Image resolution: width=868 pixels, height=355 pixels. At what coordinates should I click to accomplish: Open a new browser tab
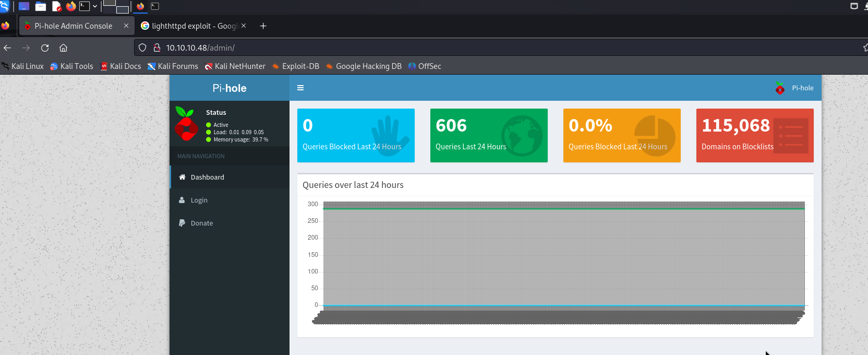[263, 26]
